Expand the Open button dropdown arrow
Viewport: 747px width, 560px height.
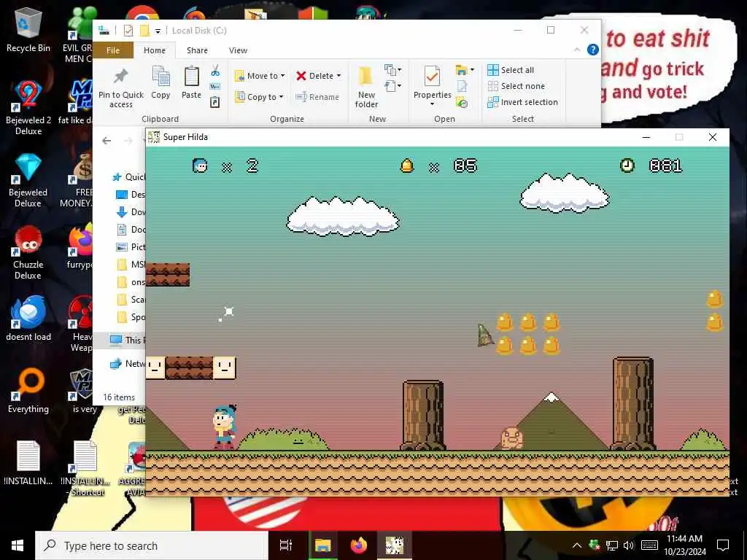(472, 70)
